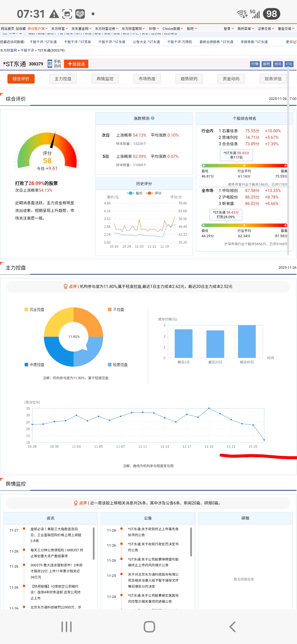Expand 天天基金网 dropdown menu
The width and height of the screenshot is (297, 644).
point(81,28)
